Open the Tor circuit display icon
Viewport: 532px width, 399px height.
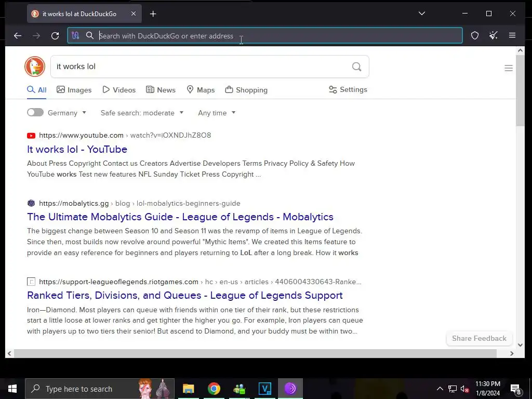point(75,35)
